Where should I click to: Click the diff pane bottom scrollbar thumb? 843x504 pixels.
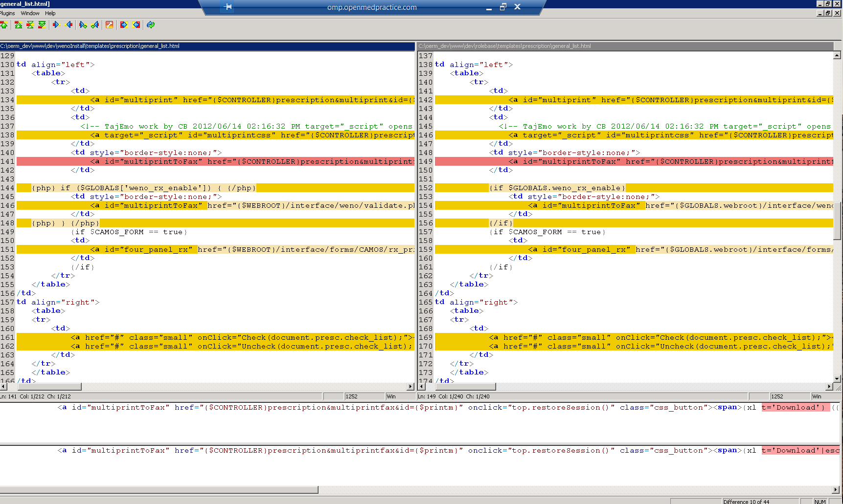pos(159,490)
